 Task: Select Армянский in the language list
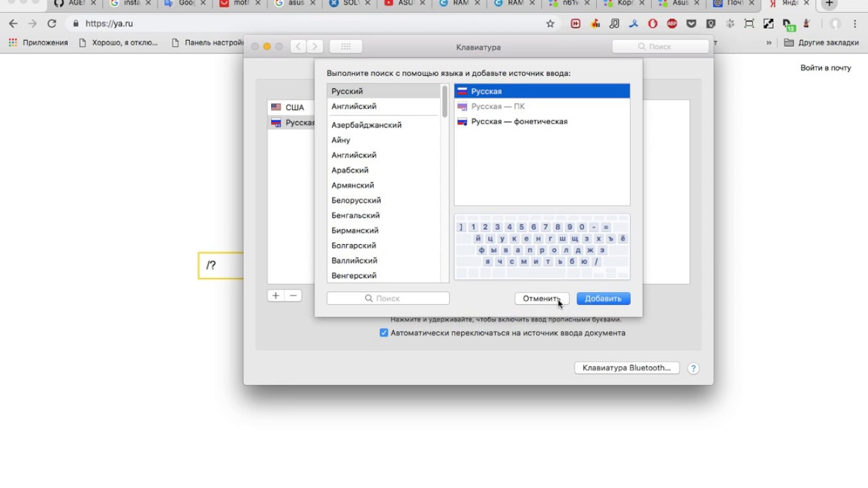[383, 185]
